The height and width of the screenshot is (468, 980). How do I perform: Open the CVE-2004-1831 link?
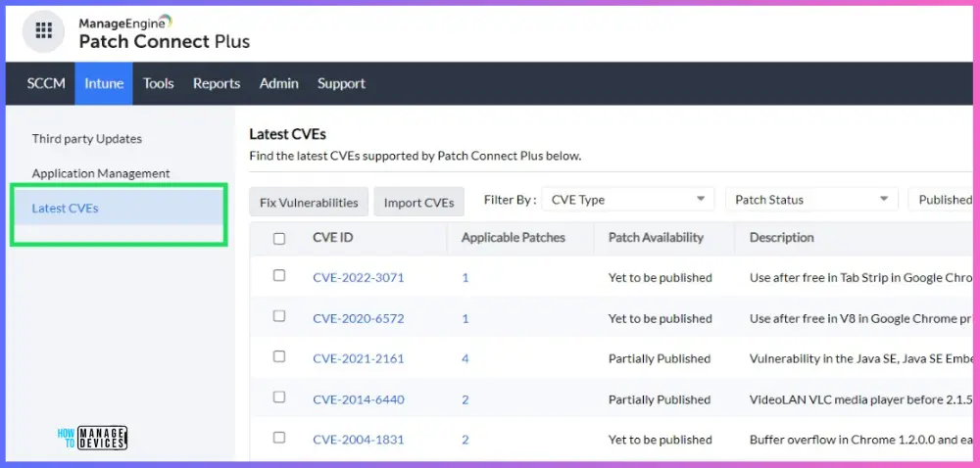358,440
